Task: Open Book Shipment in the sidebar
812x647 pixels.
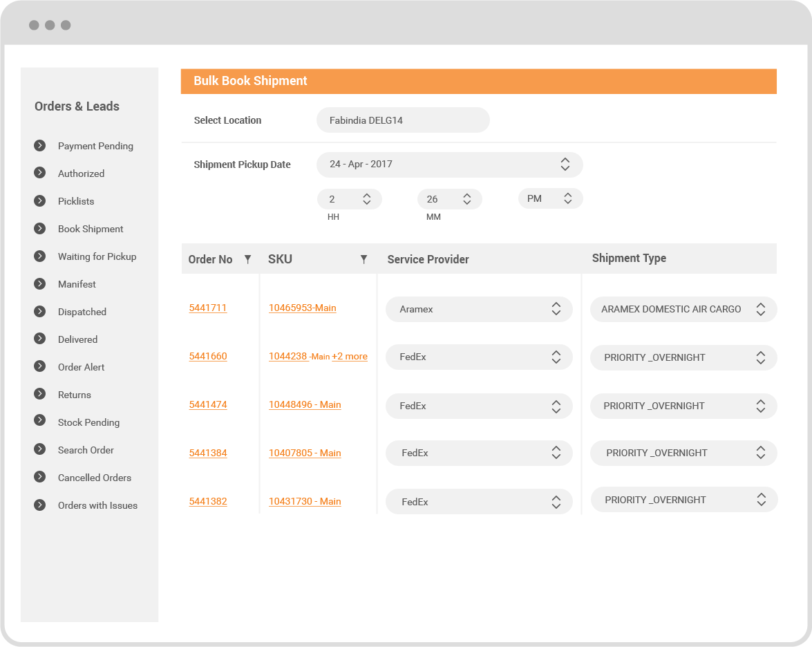Action: [x=91, y=229]
